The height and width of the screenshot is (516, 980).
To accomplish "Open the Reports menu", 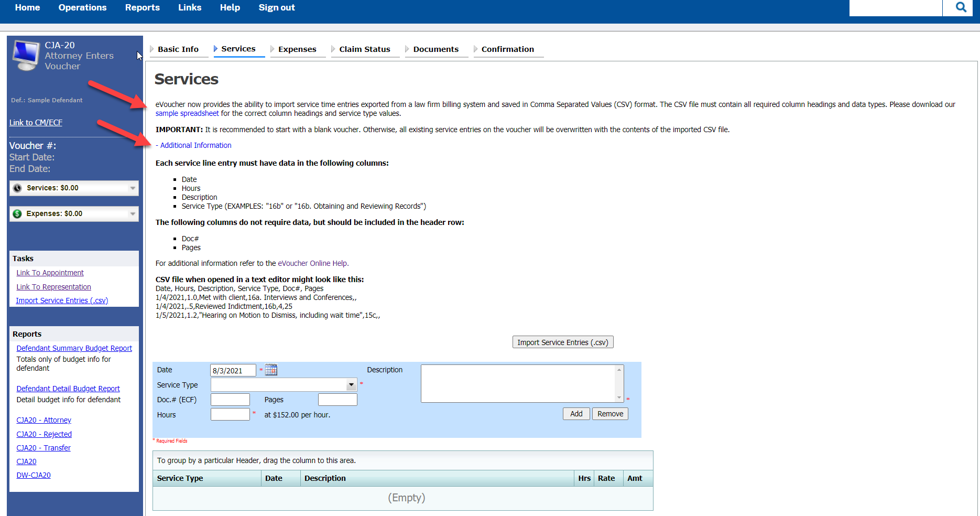I will click(142, 7).
